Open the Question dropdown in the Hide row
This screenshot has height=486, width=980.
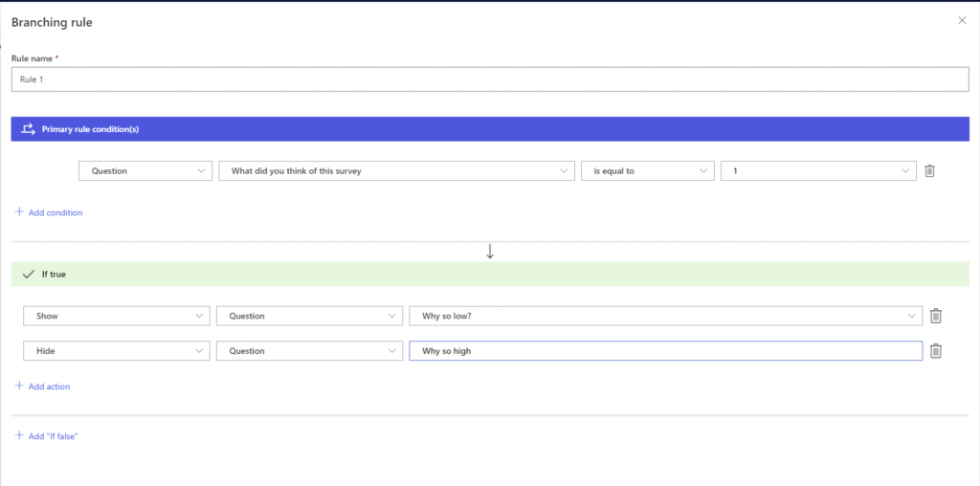tap(309, 351)
